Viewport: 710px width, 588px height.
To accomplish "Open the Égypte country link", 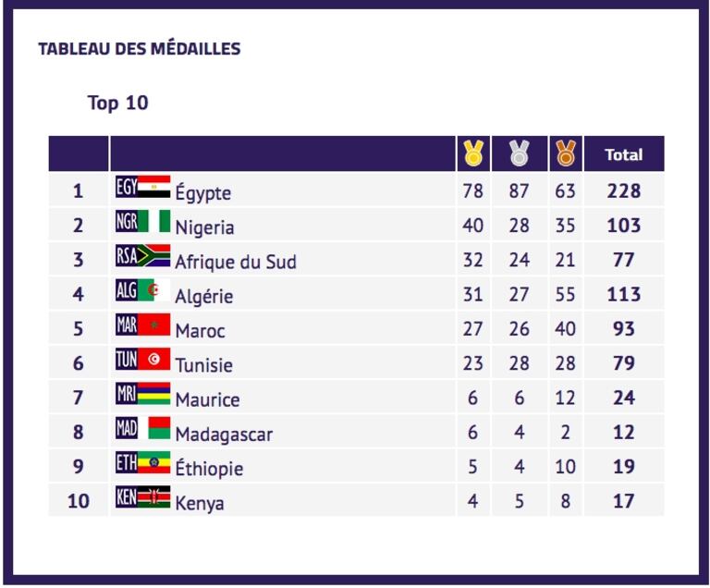I will (x=202, y=193).
